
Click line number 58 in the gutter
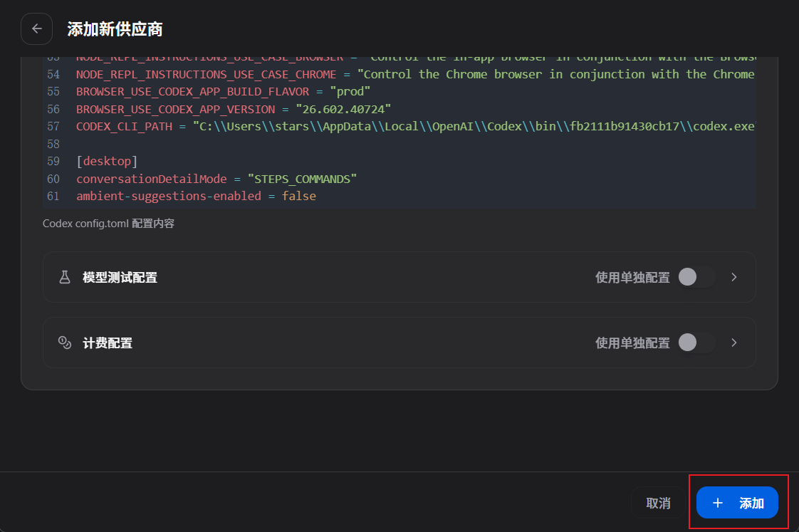53,144
